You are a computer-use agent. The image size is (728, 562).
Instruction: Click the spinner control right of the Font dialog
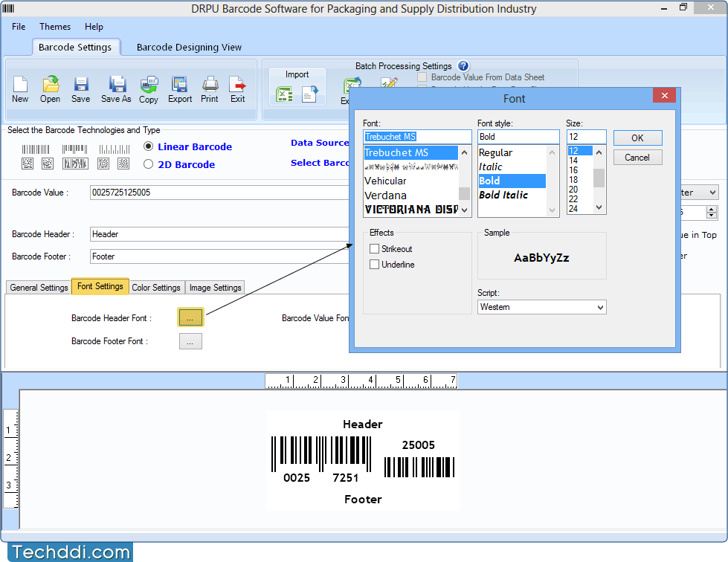[712, 213]
